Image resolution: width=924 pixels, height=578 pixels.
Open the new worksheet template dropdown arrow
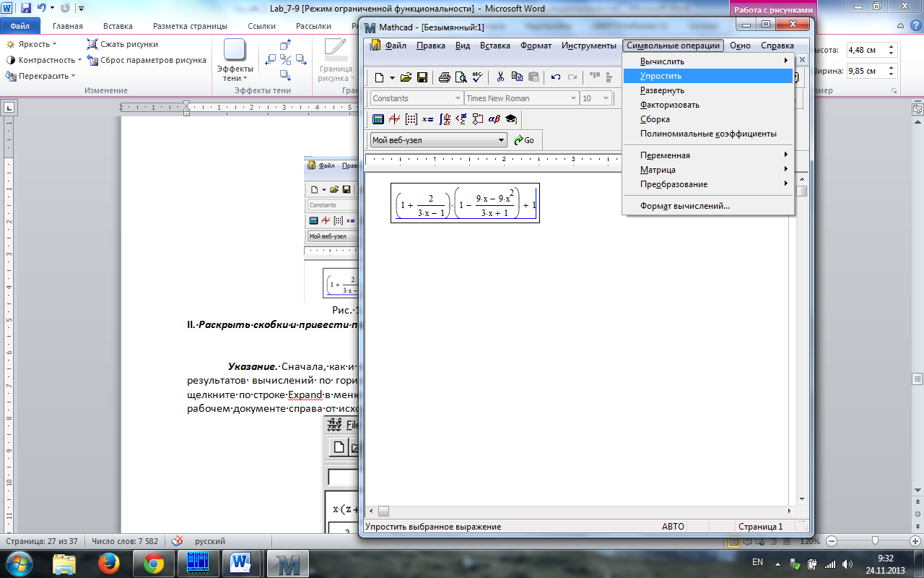(x=392, y=77)
